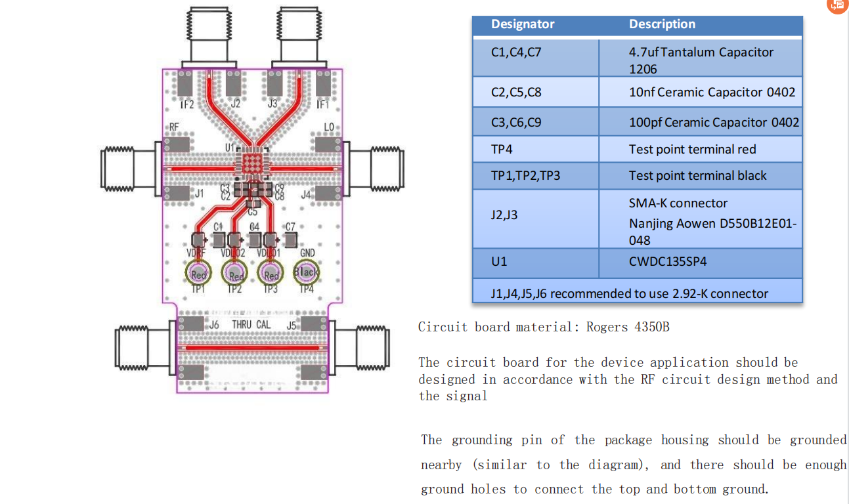Click the "C7" capacitor label on the board

(290, 227)
